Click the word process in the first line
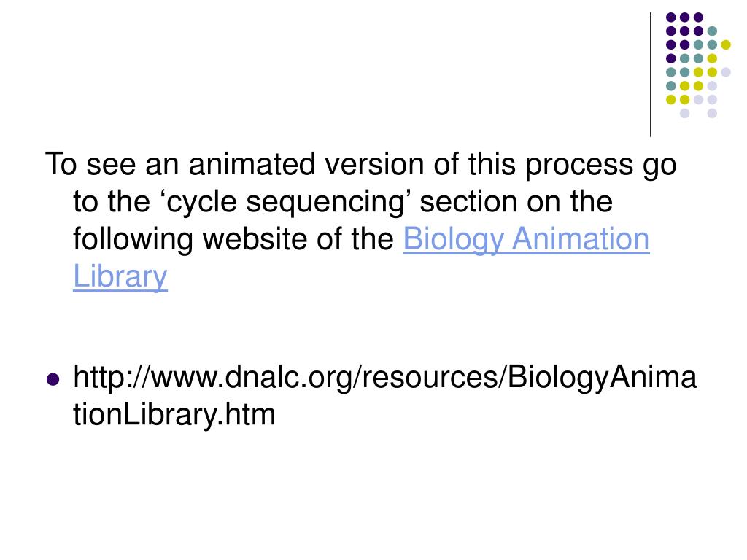Viewport: 747px width, 560px height. (x=578, y=166)
